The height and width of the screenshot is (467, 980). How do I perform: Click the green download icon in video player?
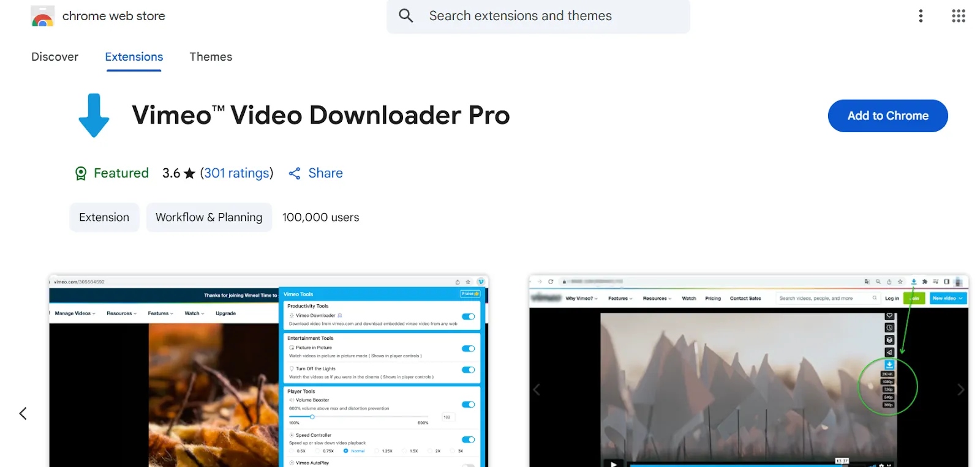(x=889, y=365)
